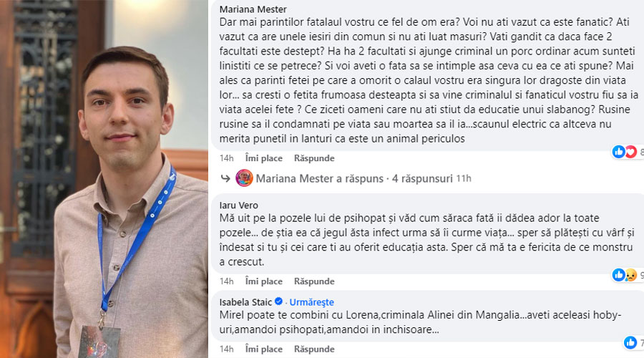This screenshot has width=644, height=358.
Task: Expand the 4 răspunsuri replies thread
Action: pos(422,178)
